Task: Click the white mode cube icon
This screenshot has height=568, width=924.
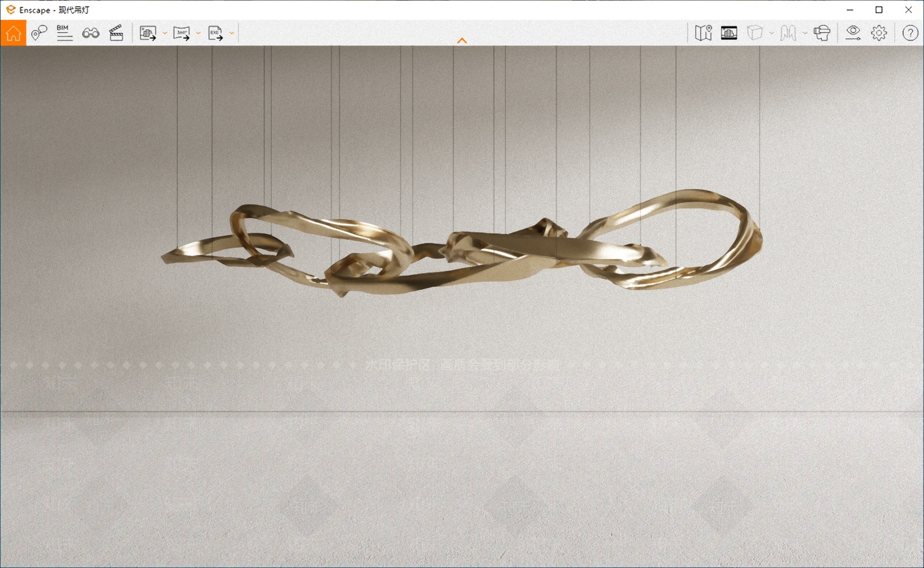Action: pos(755,33)
